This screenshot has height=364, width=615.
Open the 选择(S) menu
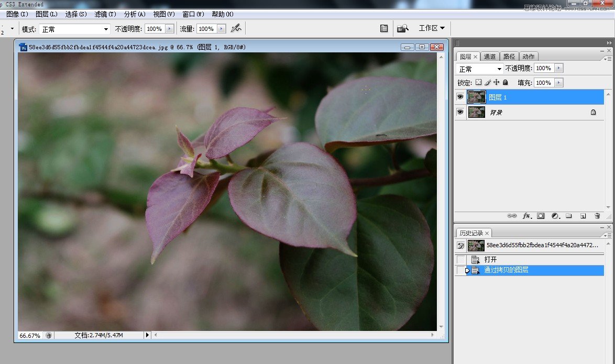click(x=76, y=14)
